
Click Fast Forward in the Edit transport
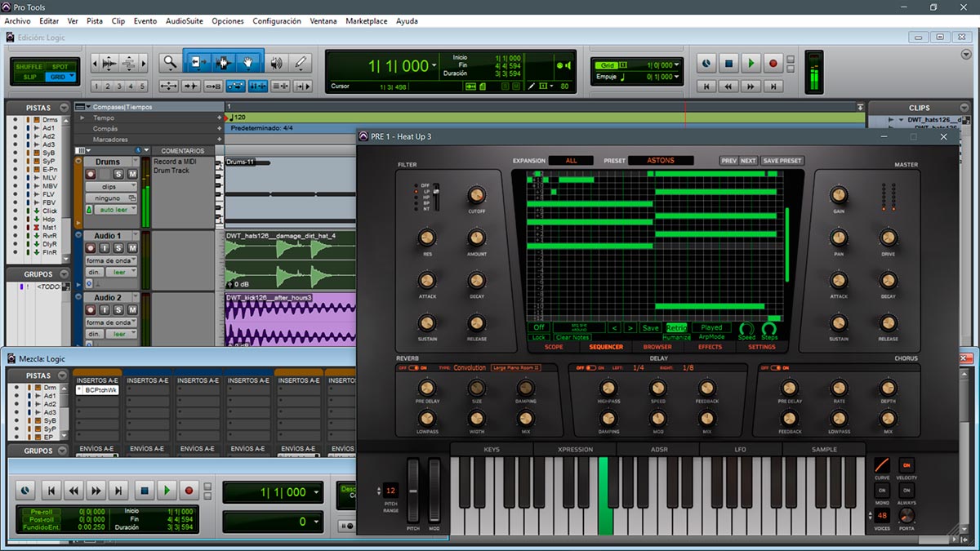point(751,86)
